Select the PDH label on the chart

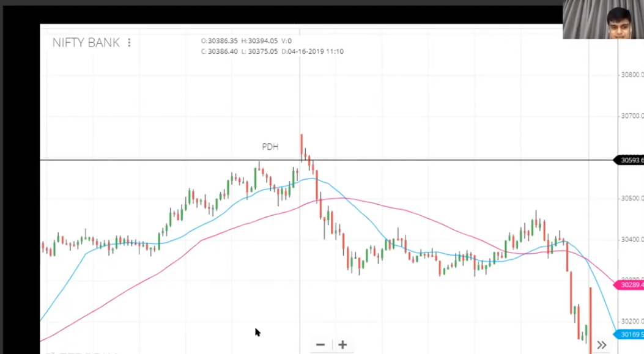tap(270, 147)
